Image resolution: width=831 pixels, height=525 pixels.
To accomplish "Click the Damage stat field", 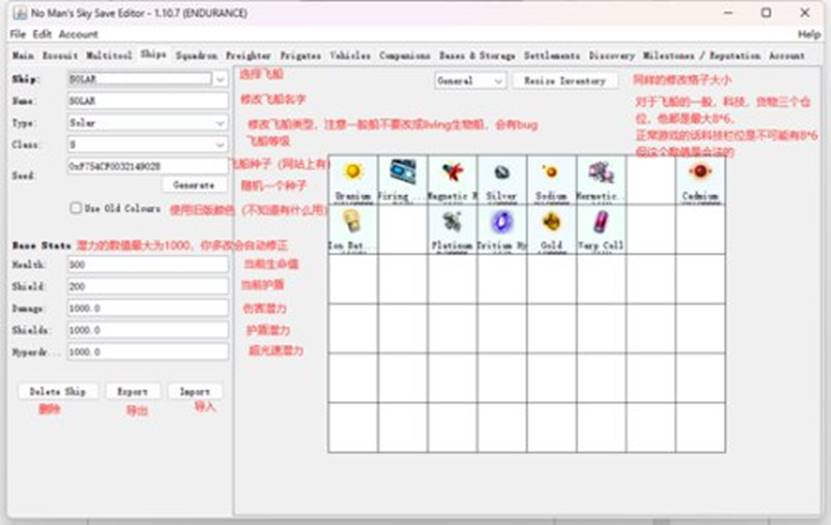I will [x=148, y=308].
